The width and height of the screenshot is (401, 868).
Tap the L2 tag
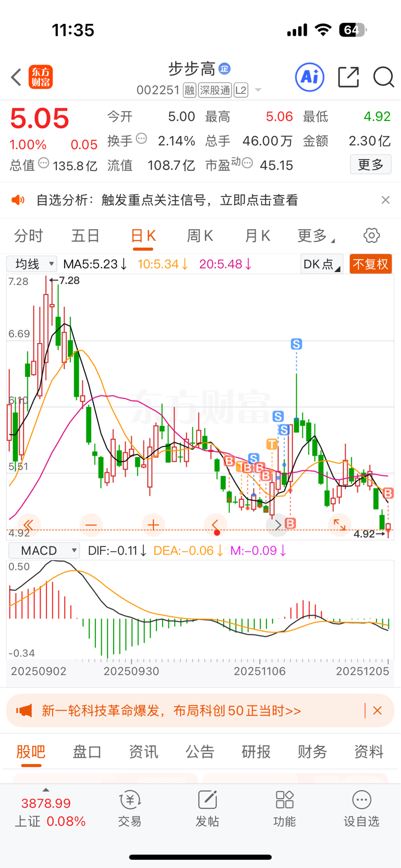click(x=241, y=91)
